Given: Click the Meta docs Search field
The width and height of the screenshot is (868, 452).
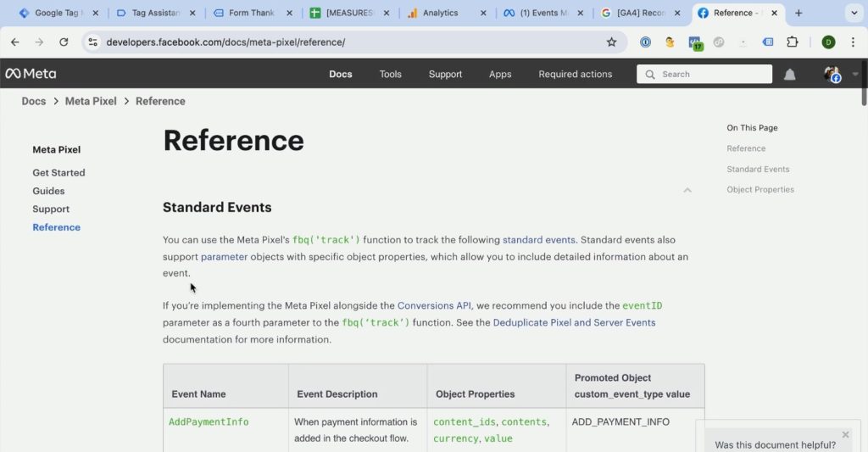Looking at the screenshot, I should point(704,75).
